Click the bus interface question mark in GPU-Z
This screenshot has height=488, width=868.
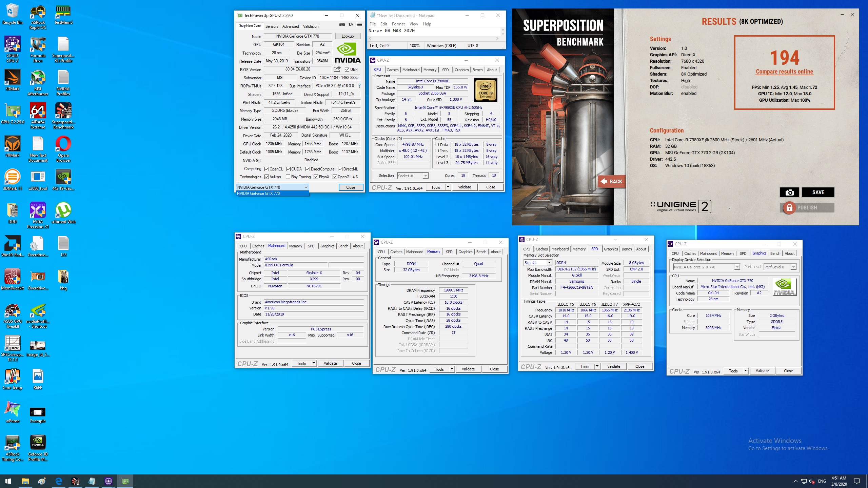(359, 86)
